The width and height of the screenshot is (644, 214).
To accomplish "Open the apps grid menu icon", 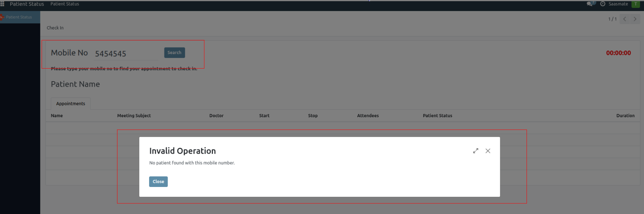I will pyautogui.click(x=2, y=4).
